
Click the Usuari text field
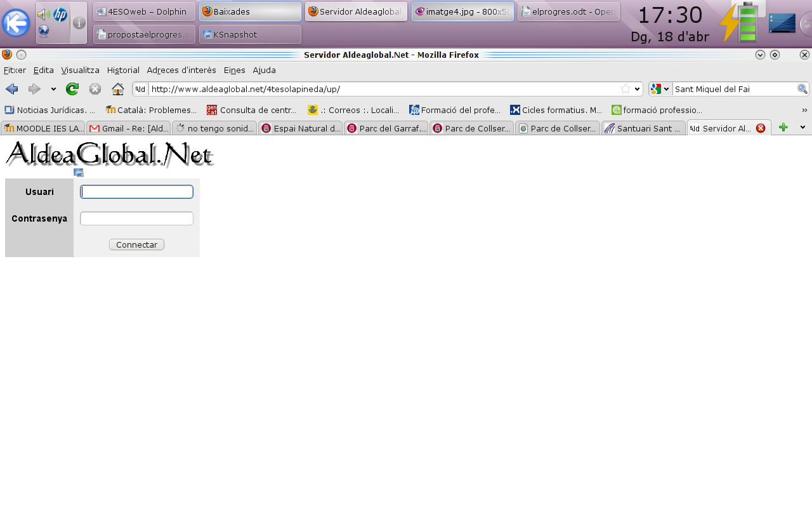(x=136, y=192)
